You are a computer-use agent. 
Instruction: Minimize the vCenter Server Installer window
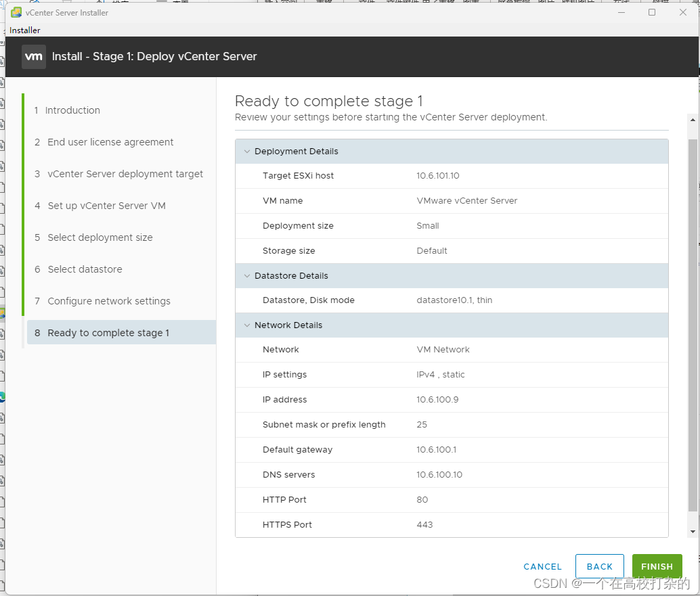point(621,12)
